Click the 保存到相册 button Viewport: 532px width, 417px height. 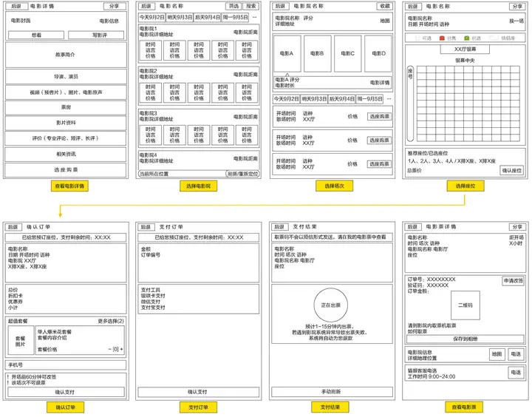465,339
